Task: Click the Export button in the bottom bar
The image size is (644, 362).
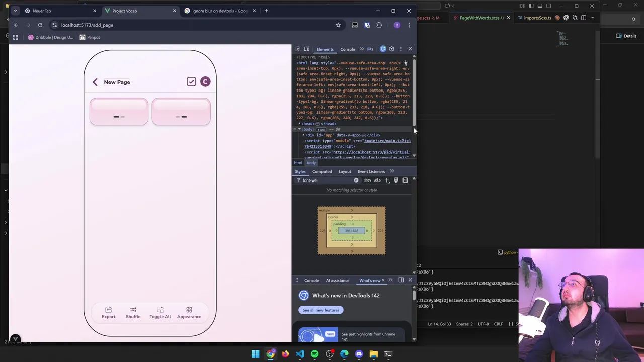Action: [108, 313]
